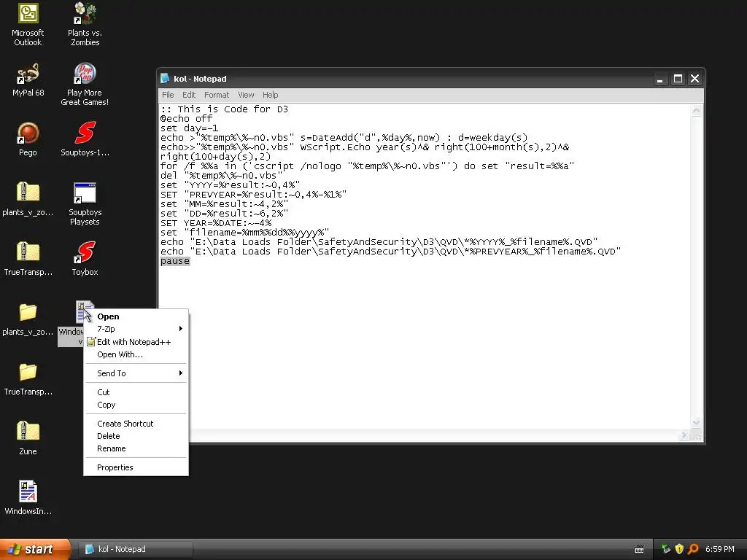
Task: Click Notepad horizontal scrollbar right arrow
Action: tap(684, 435)
